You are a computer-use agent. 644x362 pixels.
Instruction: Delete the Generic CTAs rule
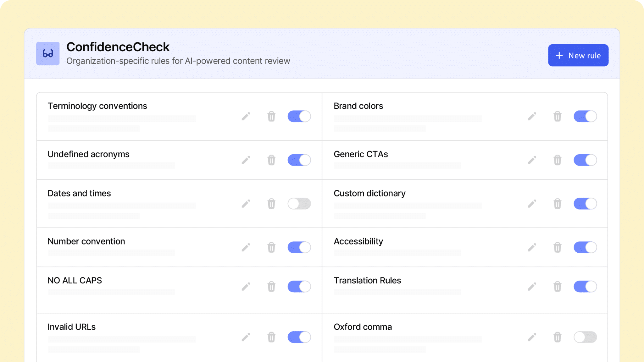point(557,160)
